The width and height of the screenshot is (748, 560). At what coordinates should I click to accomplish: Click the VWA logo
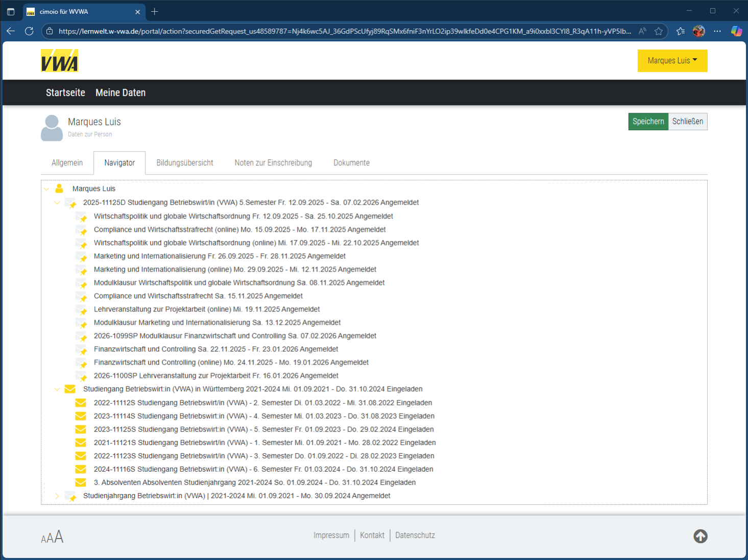59,61
